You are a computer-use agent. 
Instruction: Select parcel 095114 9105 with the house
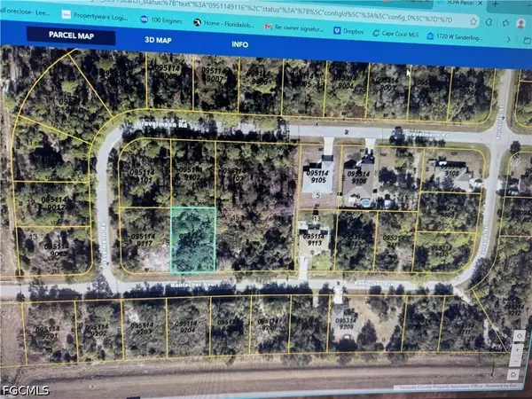[318, 176]
